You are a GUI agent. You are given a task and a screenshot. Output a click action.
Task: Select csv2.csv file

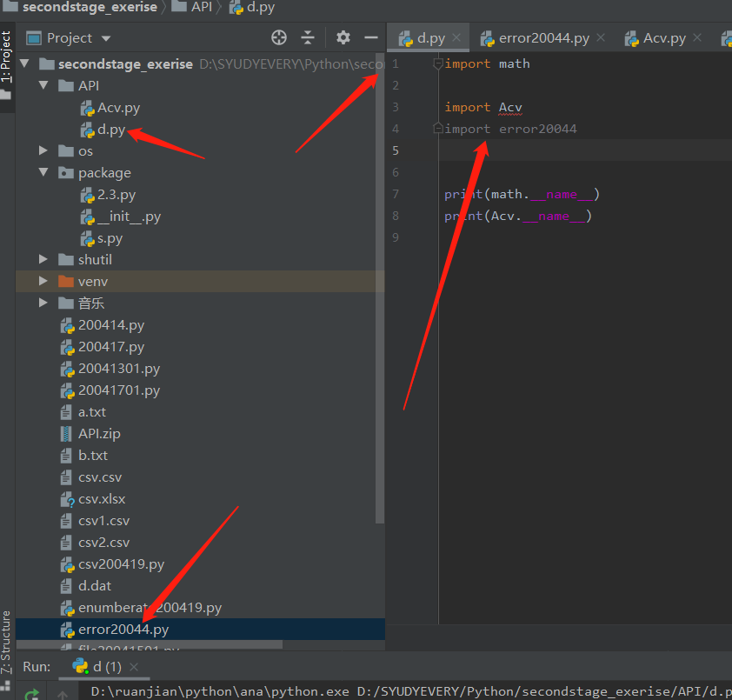(95, 542)
